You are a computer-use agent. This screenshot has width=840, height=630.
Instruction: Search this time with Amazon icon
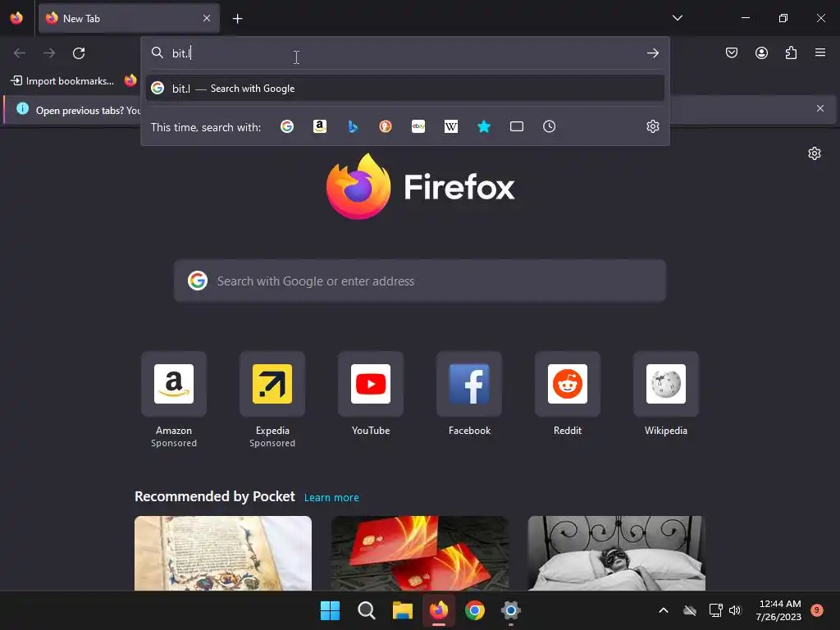tap(320, 126)
